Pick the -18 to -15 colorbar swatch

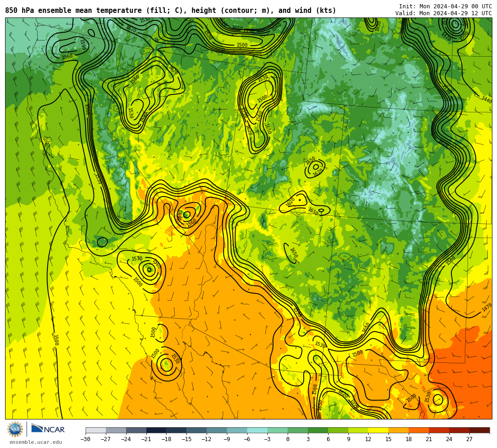pyautogui.click(x=177, y=430)
